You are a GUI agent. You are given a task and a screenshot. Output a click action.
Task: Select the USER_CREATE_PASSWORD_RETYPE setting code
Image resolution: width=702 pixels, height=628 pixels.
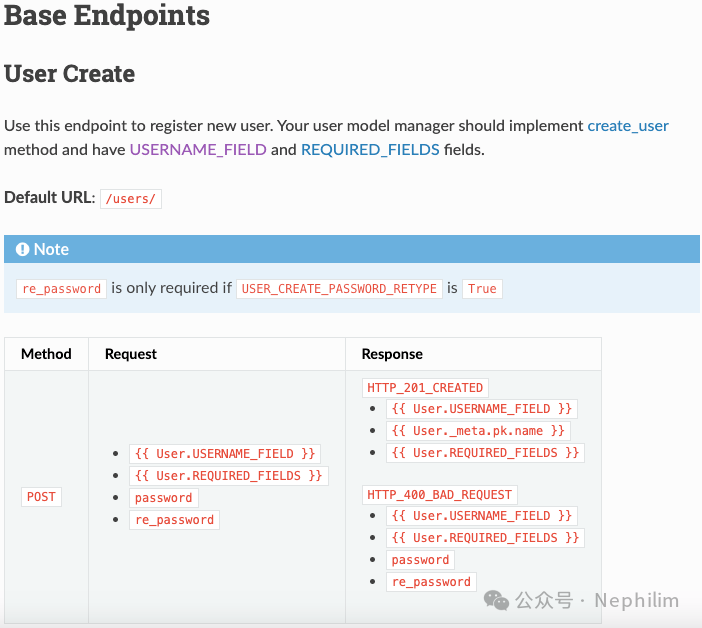(339, 289)
